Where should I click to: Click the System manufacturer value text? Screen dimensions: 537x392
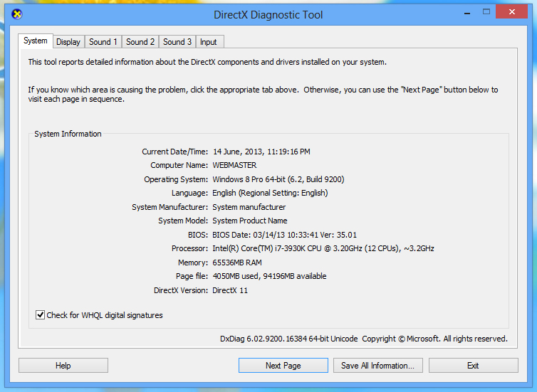pos(249,207)
